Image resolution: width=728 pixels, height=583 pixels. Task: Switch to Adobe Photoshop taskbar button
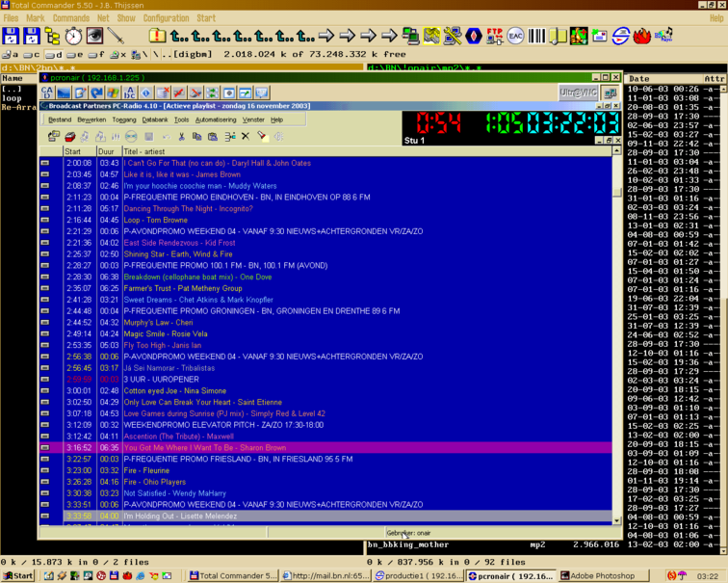[x=603, y=575]
